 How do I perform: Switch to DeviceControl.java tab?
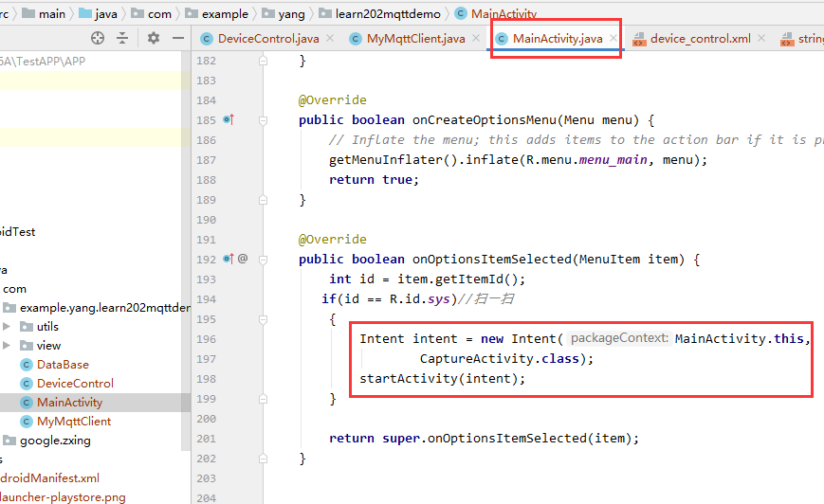[x=260, y=38]
